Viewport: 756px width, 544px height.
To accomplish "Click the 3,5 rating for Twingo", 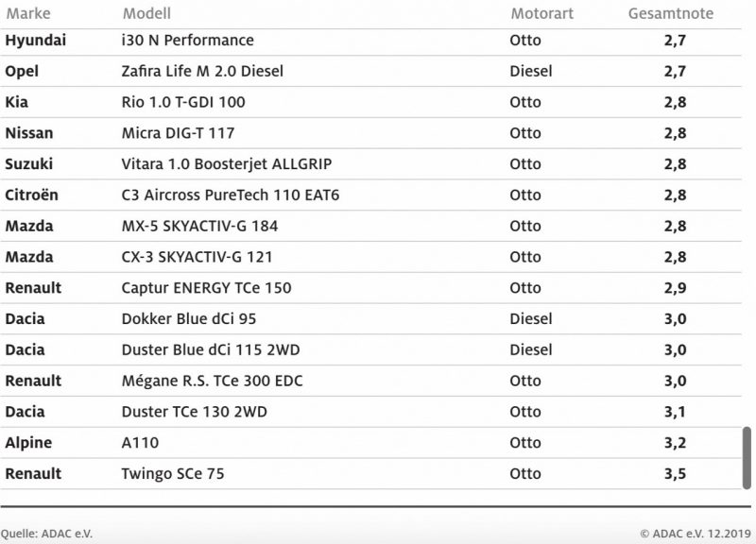I will click(x=675, y=474).
